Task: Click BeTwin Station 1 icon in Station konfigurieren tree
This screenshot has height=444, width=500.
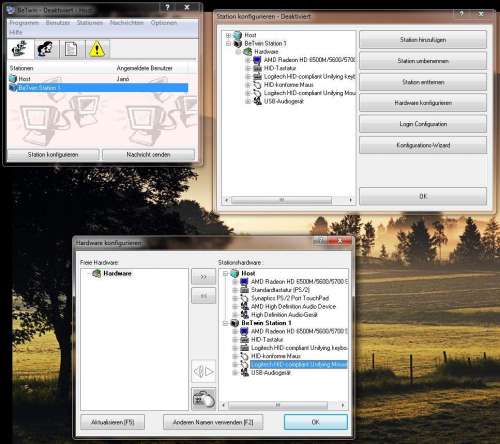Action: click(x=238, y=43)
